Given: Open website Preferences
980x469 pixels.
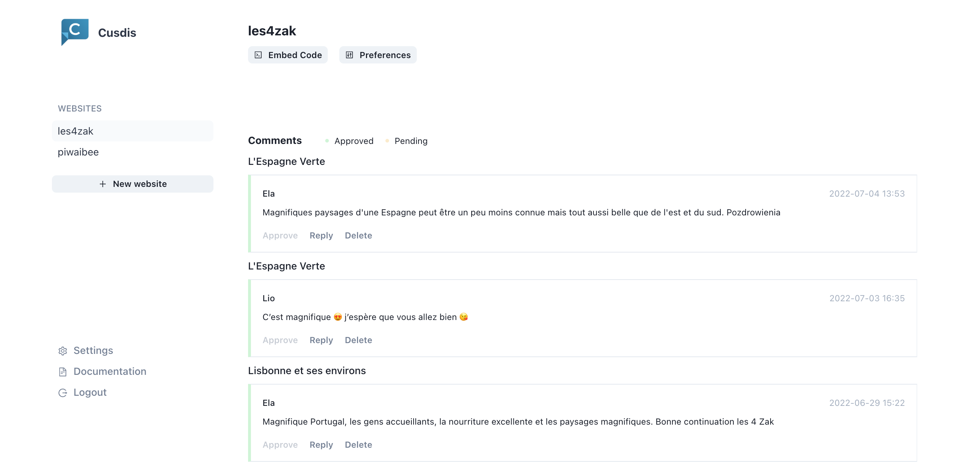Looking at the screenshot, I should pyautogui.click(x=378, y=55).
